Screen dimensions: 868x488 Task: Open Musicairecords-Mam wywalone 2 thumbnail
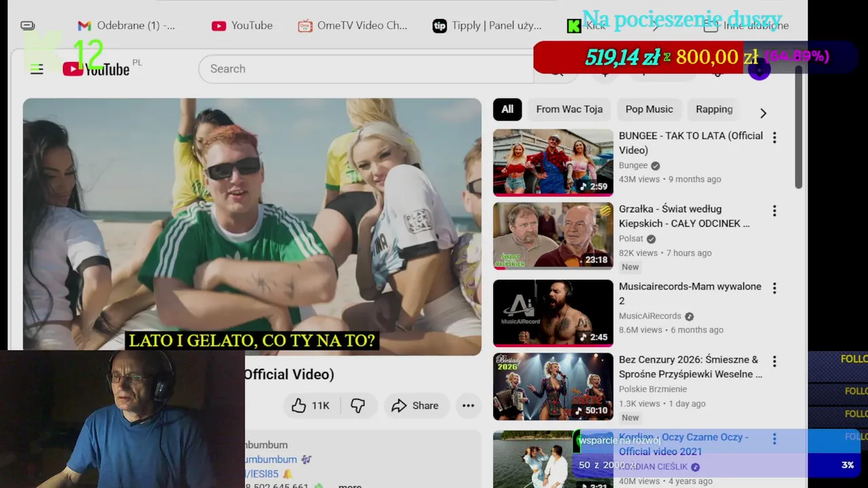click(553, 312)
